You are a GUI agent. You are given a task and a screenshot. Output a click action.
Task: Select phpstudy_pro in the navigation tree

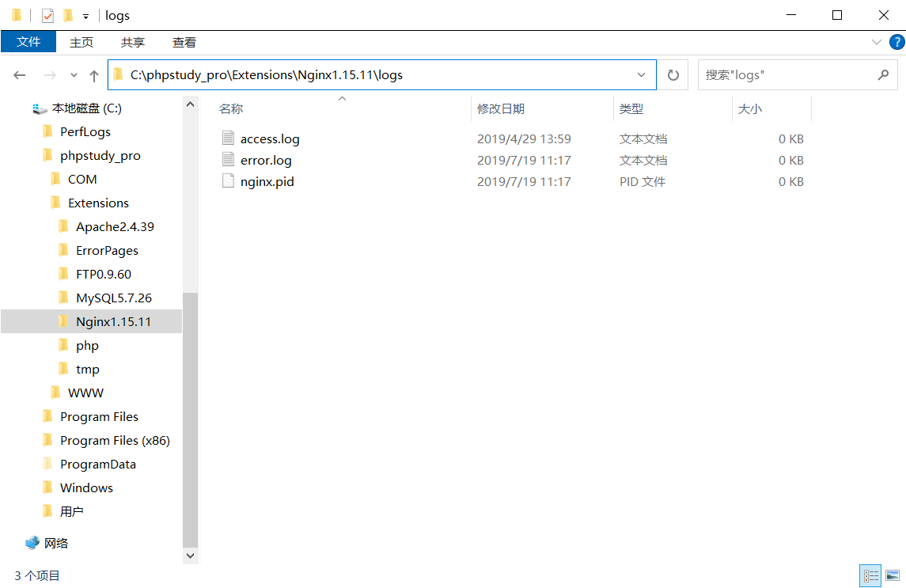tap(100, 156)
